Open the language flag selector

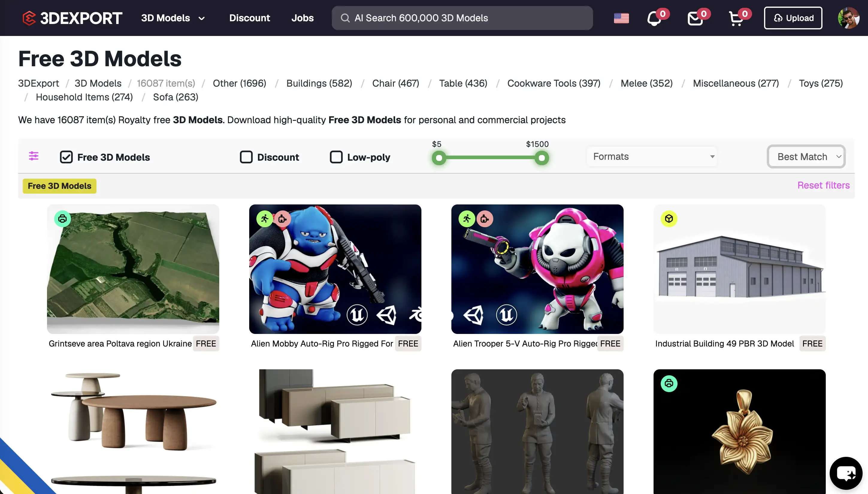pyautogui.click(x=621, y=18)
